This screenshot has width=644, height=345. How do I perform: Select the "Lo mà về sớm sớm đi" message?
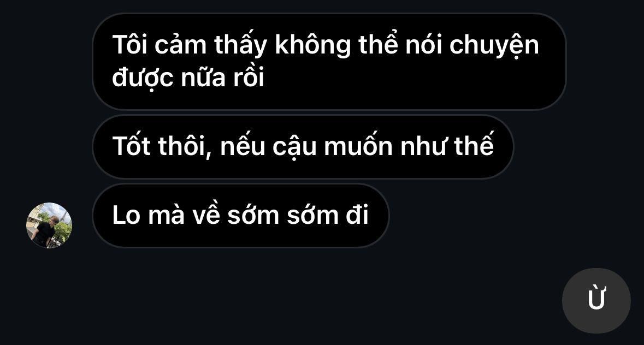click(241, 216)
